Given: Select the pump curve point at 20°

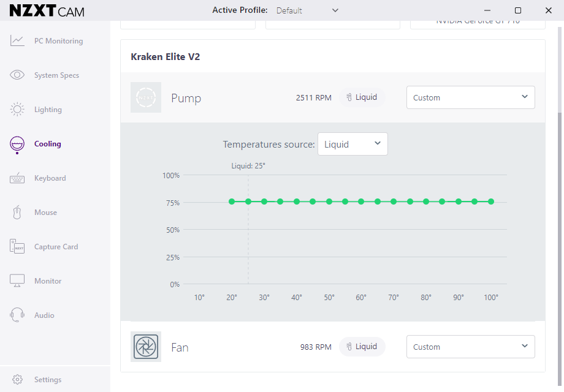Looking at the screenshot, I should tap(232, 202).
